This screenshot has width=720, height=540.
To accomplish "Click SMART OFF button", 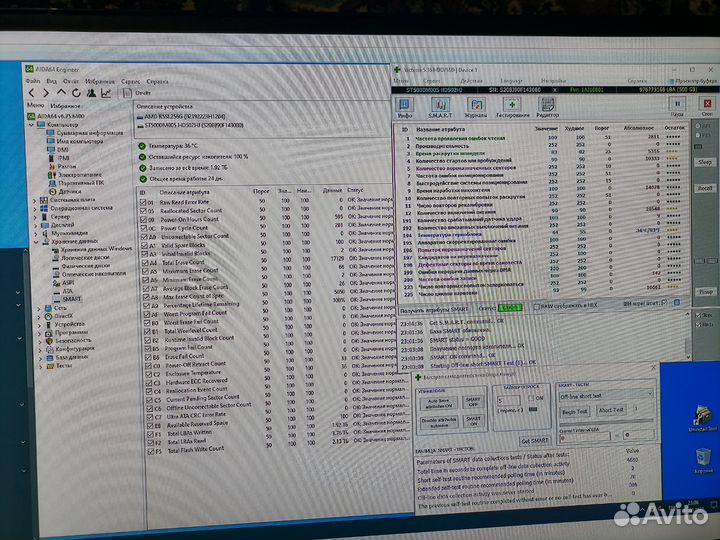I will click(473, 402).
